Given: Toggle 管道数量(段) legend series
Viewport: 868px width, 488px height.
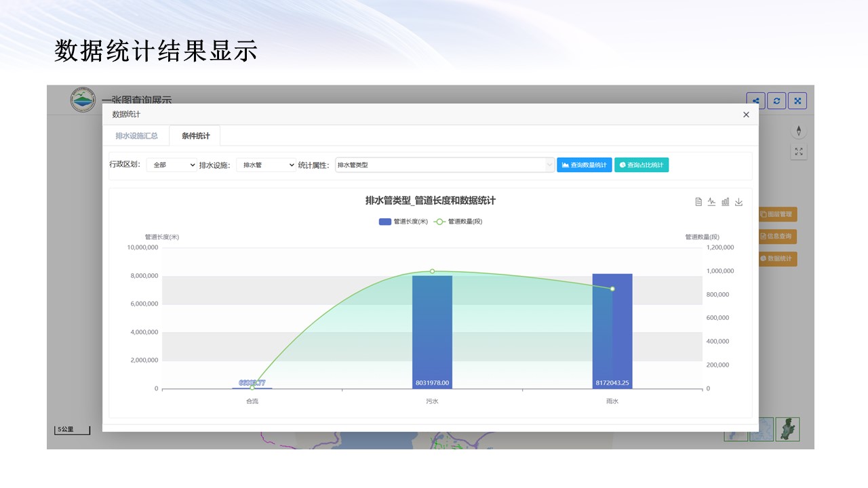Looking at the screenshot, I should tap(458, 222).
